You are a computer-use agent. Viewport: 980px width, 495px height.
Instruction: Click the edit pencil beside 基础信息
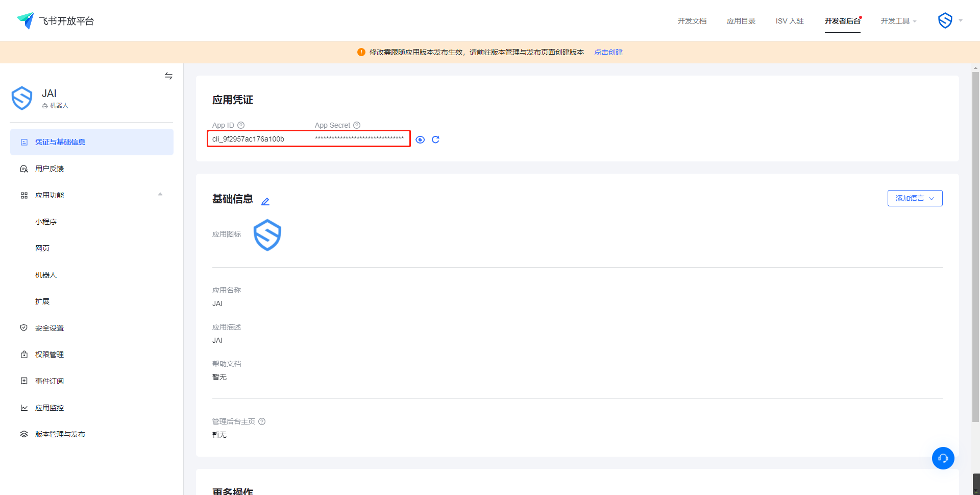(265, 201)
